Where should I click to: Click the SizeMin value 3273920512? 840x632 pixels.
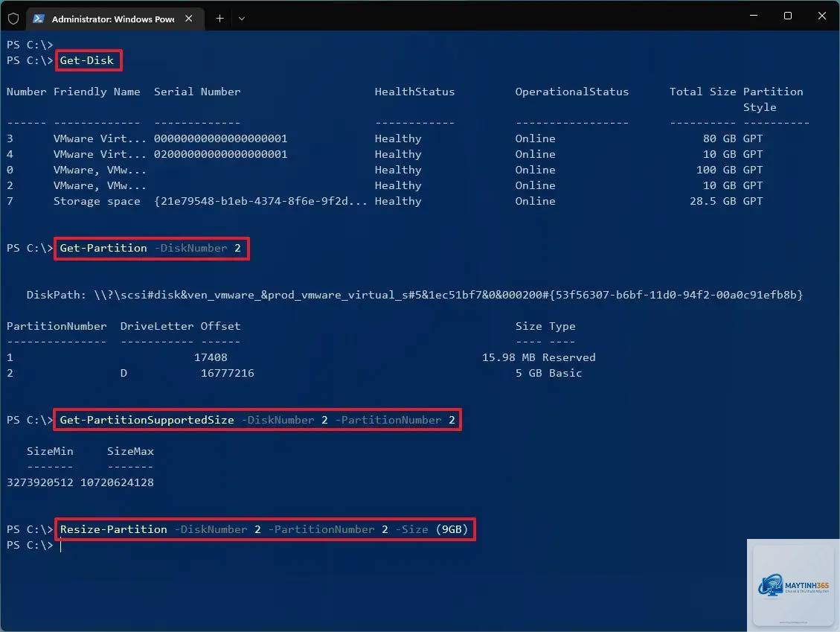[40, 482]
